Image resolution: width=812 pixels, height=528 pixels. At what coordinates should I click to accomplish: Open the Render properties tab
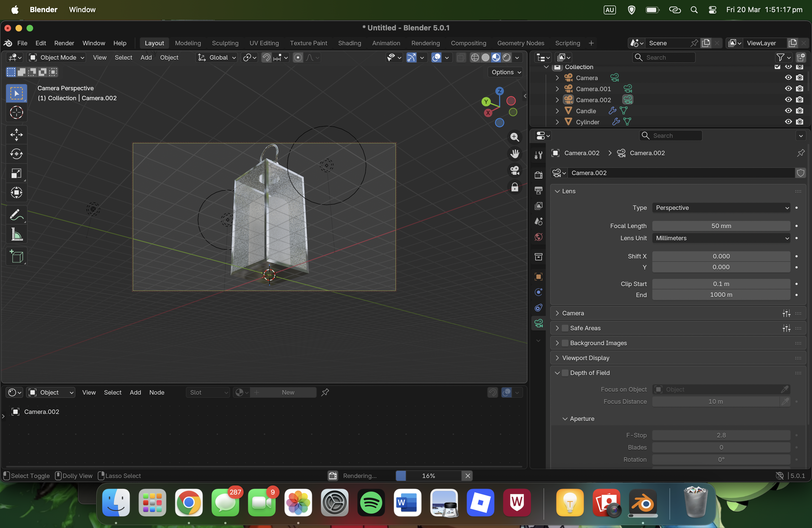[538, 175]
